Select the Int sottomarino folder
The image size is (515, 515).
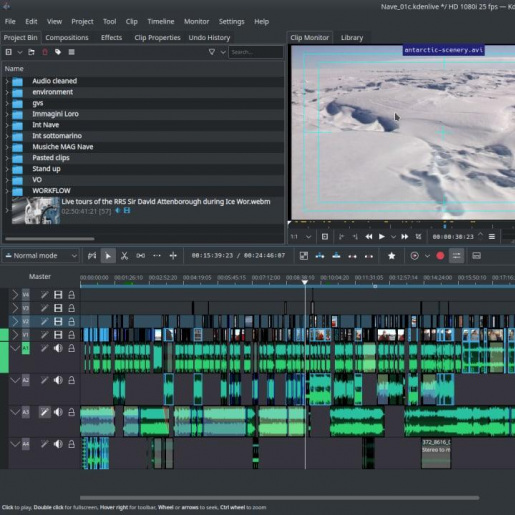click(57, 136)
